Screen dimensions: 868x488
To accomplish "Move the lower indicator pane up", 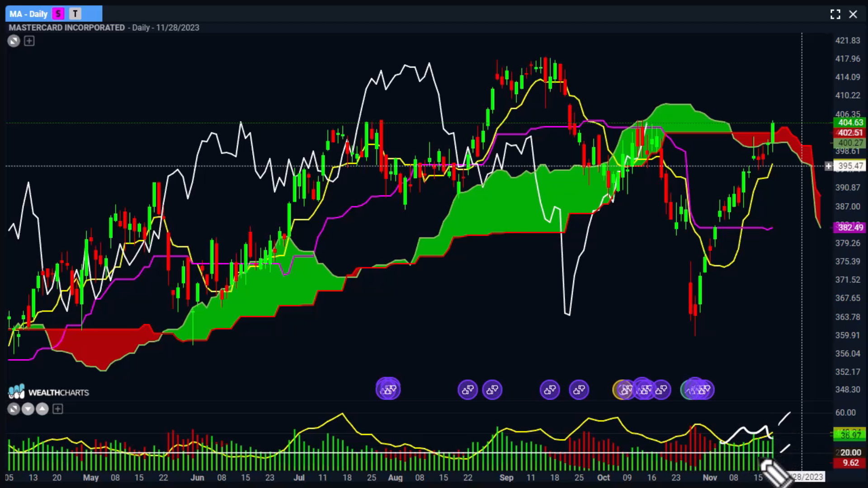I will 42,409.
